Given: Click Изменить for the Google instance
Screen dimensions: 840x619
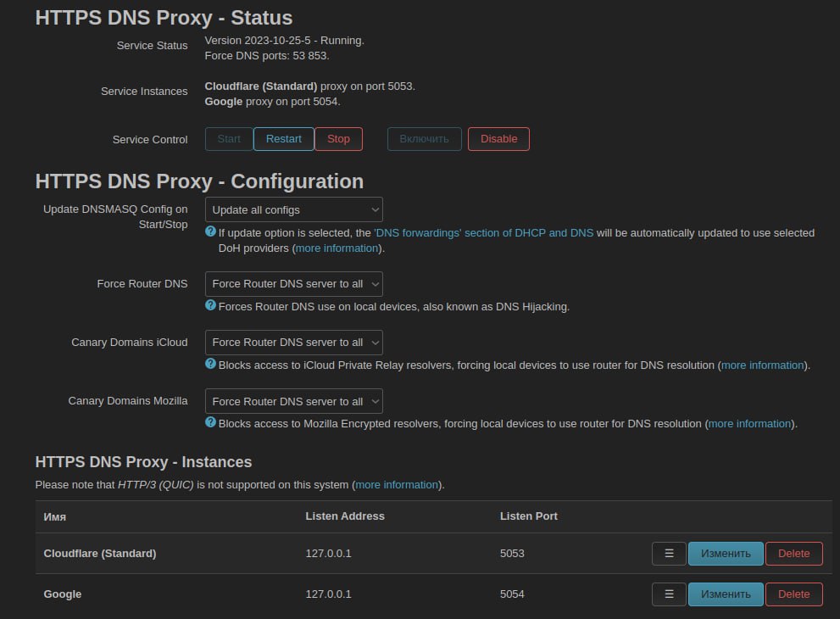Looking at the screenshot, I should tap(726, 594).
